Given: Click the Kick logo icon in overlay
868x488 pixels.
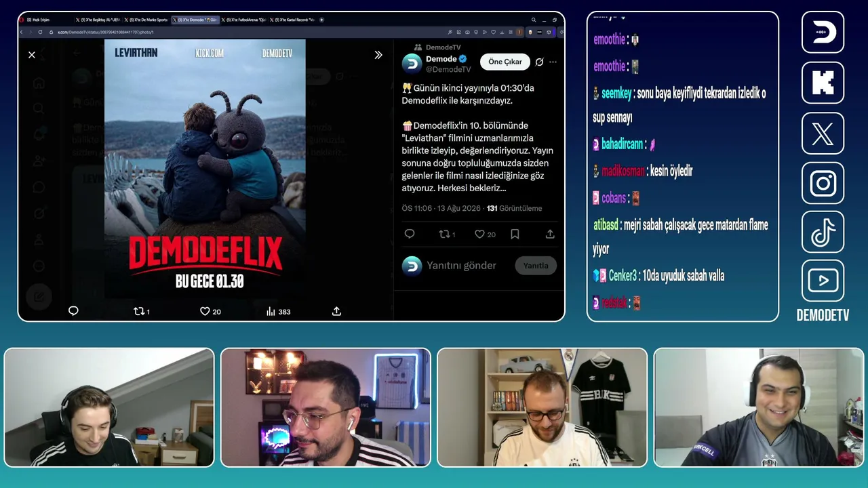Looking at the screenshot, I should pyautogui.click(x=823, y=83).
